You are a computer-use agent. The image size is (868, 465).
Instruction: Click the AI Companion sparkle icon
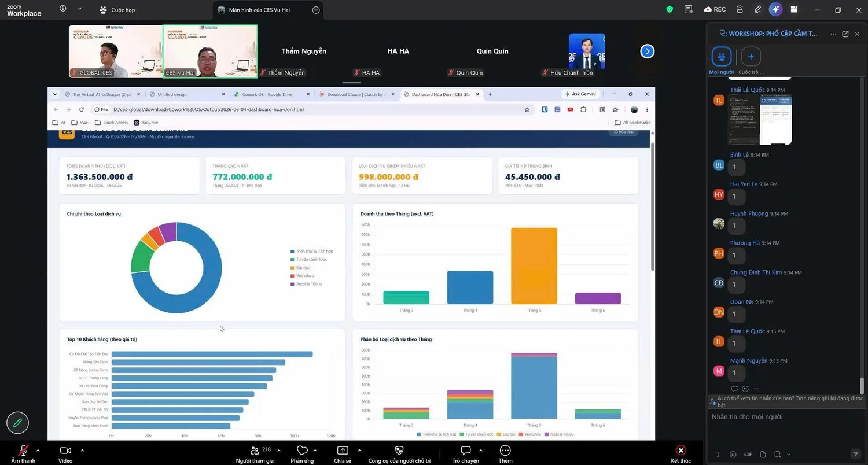(x=775, y=9)
